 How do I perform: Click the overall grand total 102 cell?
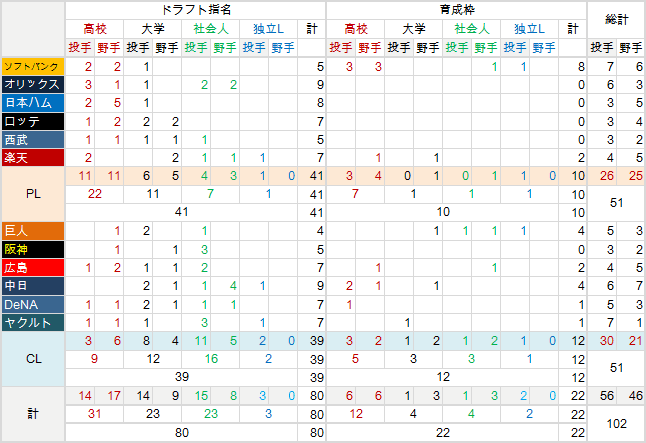616,424
